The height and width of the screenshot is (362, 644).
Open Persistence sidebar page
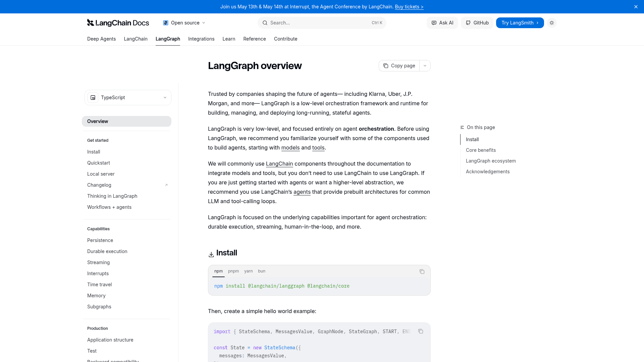coord(126,240)
